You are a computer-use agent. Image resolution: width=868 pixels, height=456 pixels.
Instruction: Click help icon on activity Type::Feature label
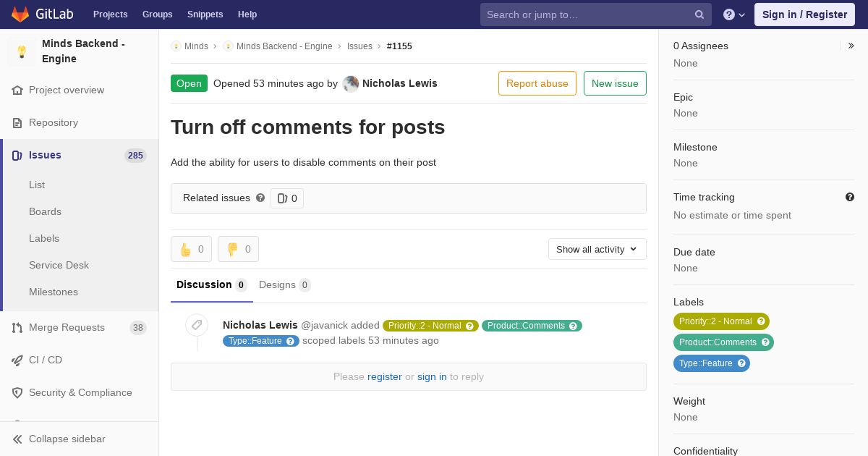coord(290,341)
